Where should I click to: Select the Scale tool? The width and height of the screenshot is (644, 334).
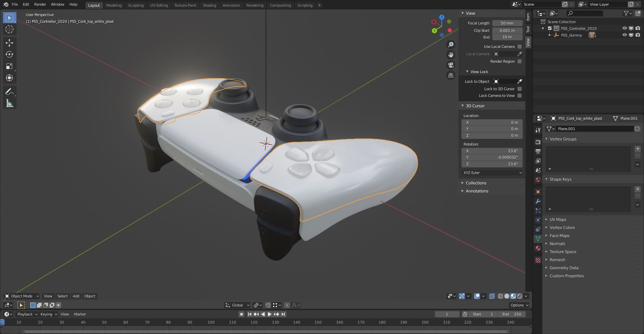pos(9,66)
